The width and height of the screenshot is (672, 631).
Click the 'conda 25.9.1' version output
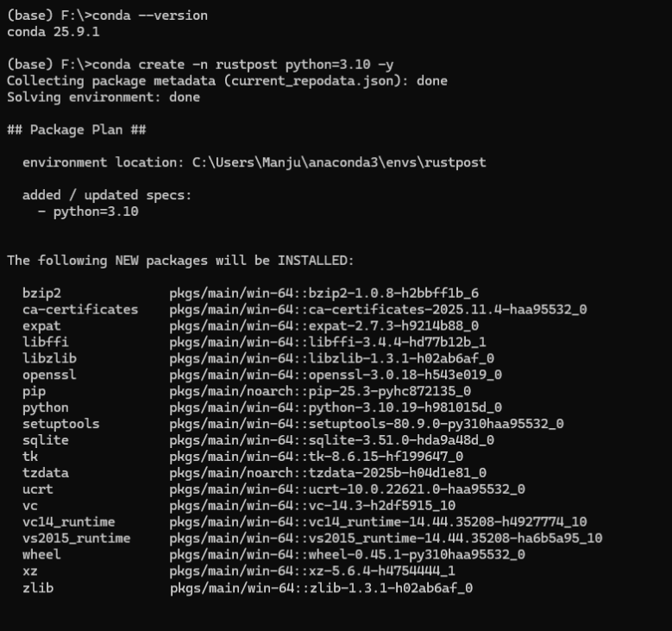pyautogui.click(x=53, y=32)
